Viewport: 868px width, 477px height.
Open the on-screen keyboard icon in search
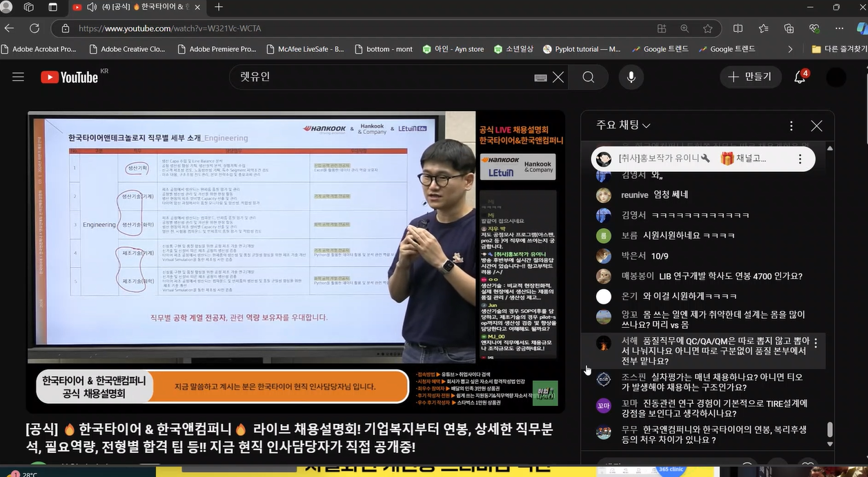(541, 77)
